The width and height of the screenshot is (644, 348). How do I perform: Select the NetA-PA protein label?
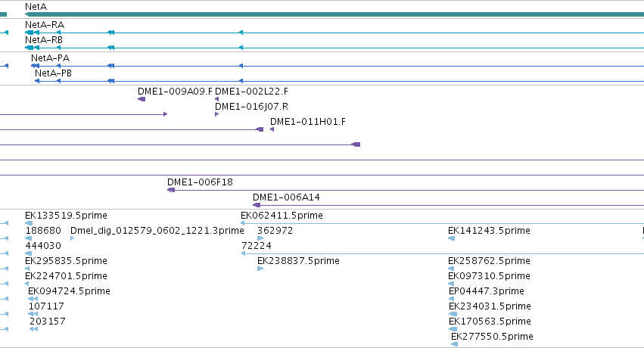[x=50, y=58]
